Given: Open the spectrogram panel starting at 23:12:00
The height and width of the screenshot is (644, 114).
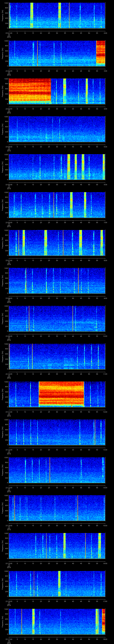Looking at the screenshot, I should pyautogui.click(x=57, y=432).
